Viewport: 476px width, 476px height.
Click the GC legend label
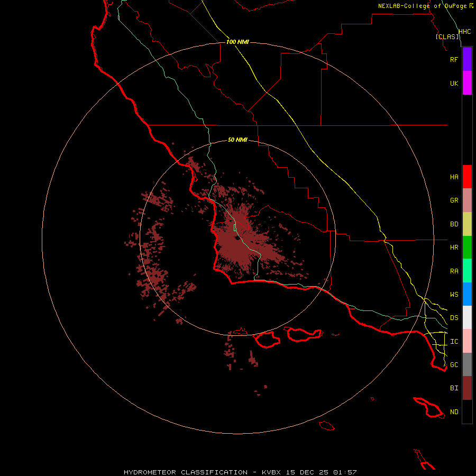pyautogui.click(x=454, y=364)
